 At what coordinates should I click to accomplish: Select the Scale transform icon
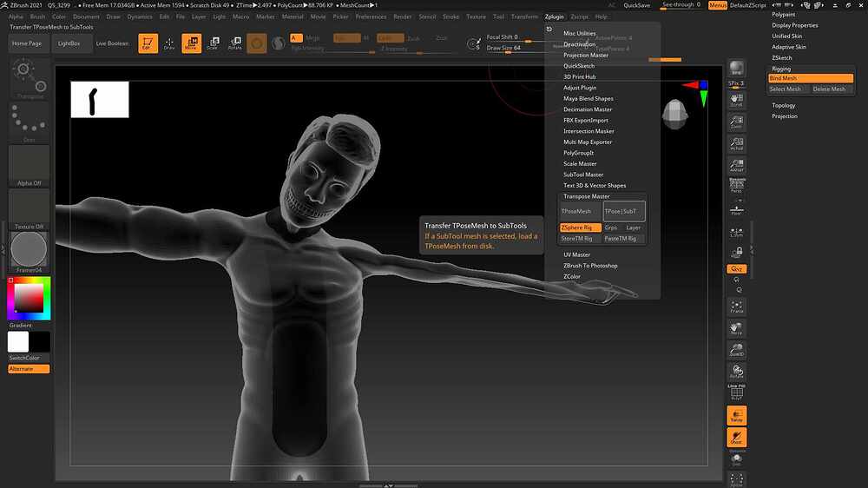(x=214, y=43)
